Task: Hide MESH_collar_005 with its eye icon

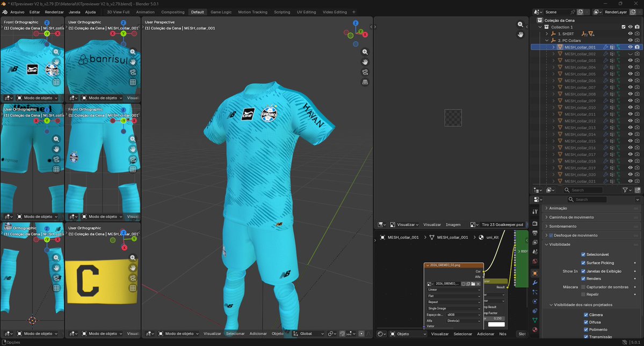Action: tap(631, 74)
